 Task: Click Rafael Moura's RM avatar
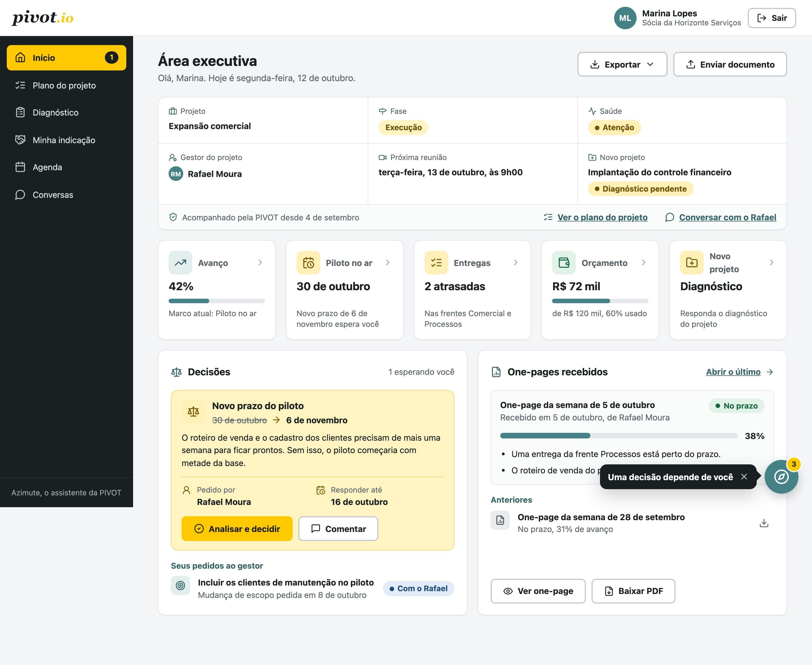176,174
